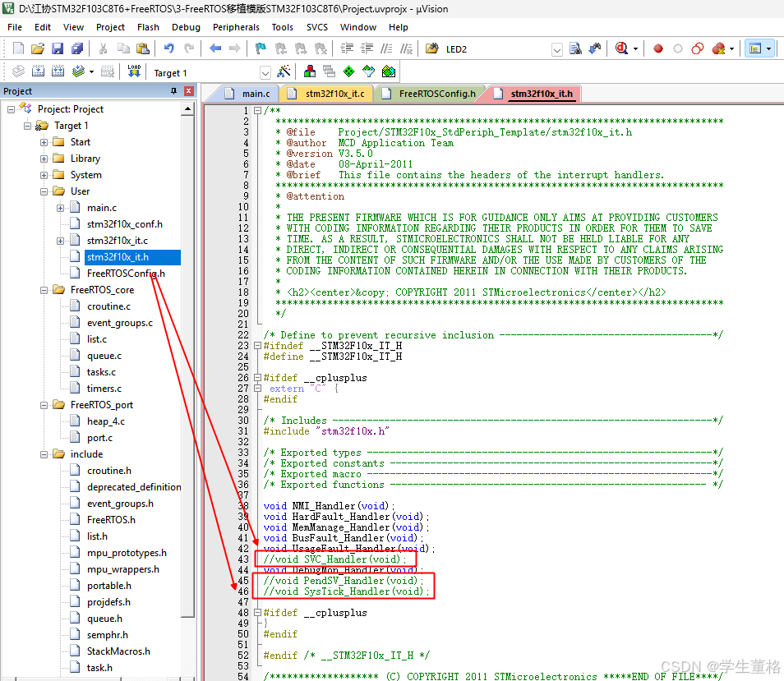
Task: Open the Manage Run-Time Environment green diamond
Action: [349, 71]
